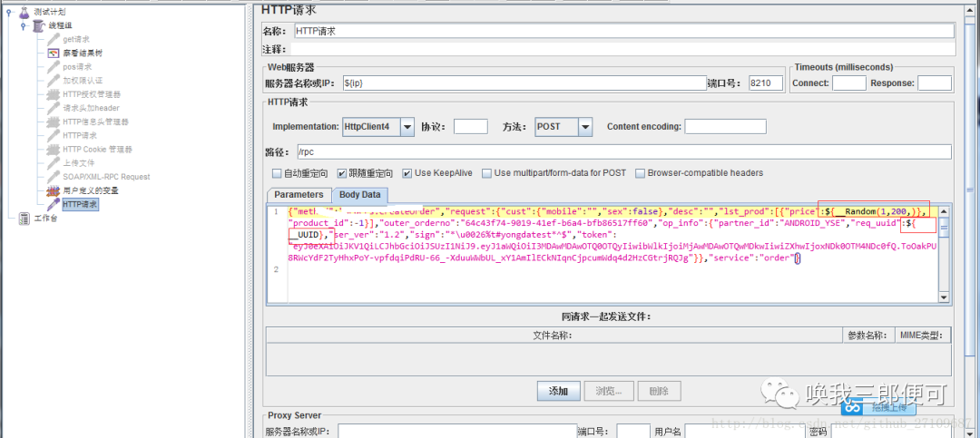This screenshot has height=438, width=980.
Task: Click the grayed-out HTTP请求 sampler icon
Action: pyautogui.click(x=54, y=136)
